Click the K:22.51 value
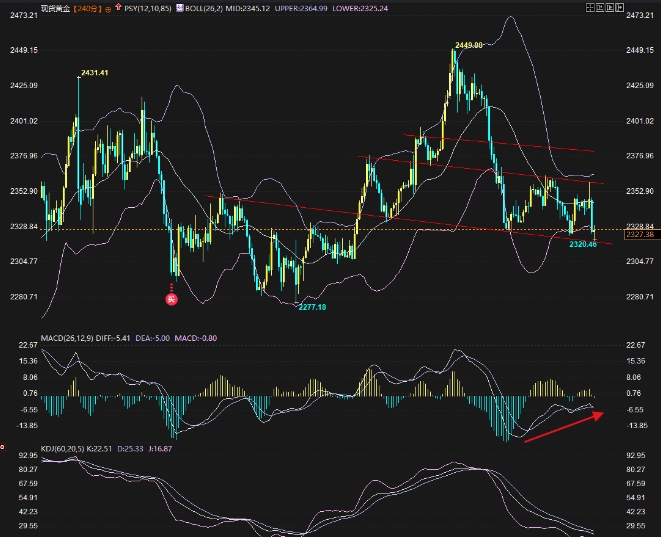This screenshot has width=661, height=537. click(99, 449)
